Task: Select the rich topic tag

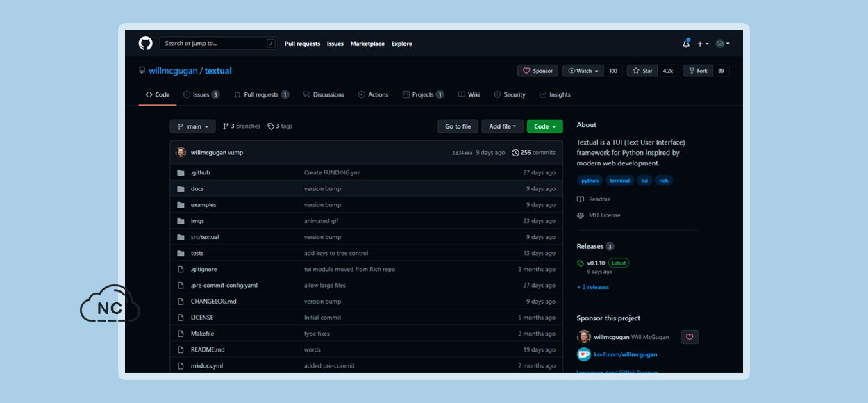Action: 664,181
